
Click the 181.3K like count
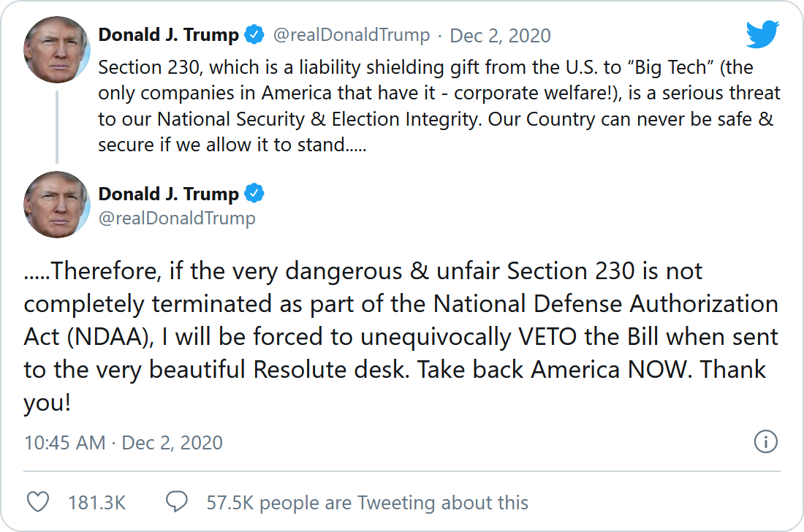96,503
